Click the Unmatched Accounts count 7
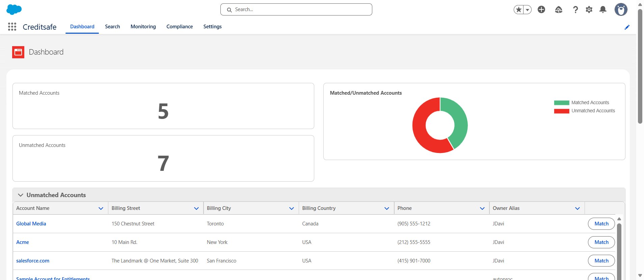The width and height of the screenshot is (644, 280). 163,163
